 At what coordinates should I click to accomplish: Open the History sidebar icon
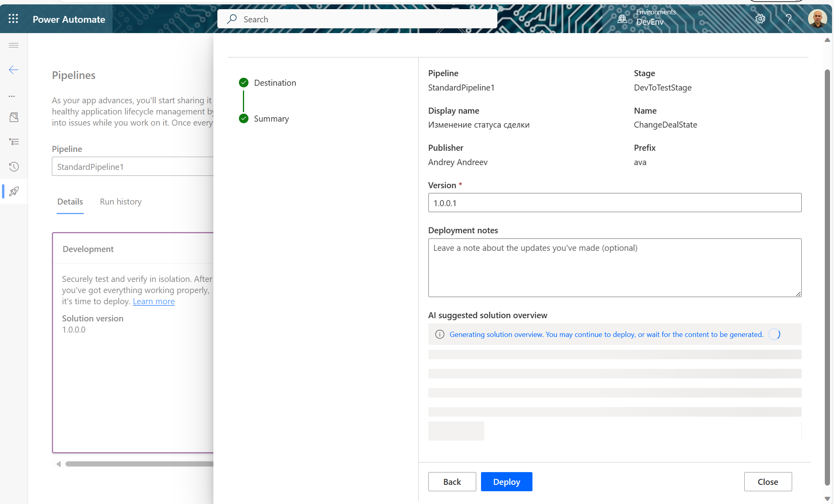click(14, 167)
